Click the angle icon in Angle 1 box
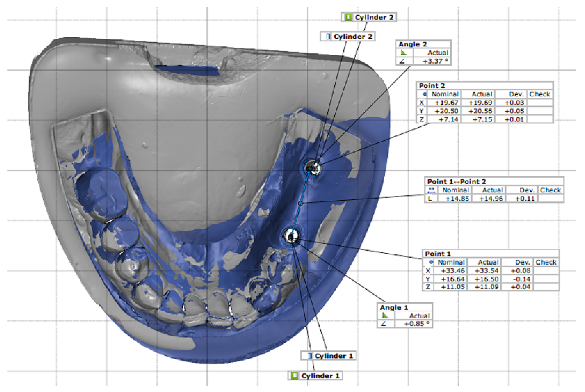Viewport: 585px width, 392px height. (x=385, y=316)
